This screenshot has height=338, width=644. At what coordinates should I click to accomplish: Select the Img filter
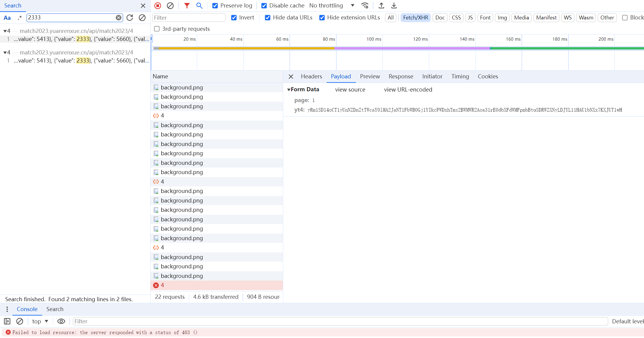pos(502,18)
